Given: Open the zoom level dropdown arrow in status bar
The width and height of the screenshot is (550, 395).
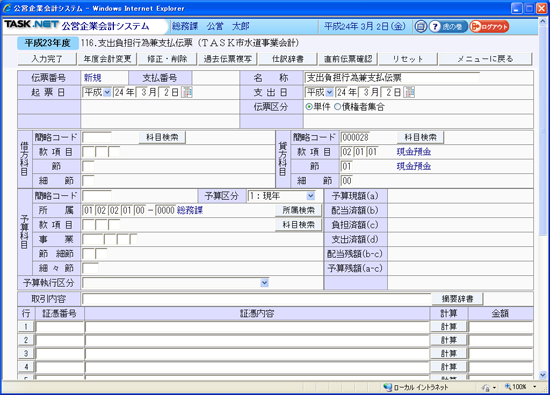Looking at the screenshot, I should coord(535,387).
